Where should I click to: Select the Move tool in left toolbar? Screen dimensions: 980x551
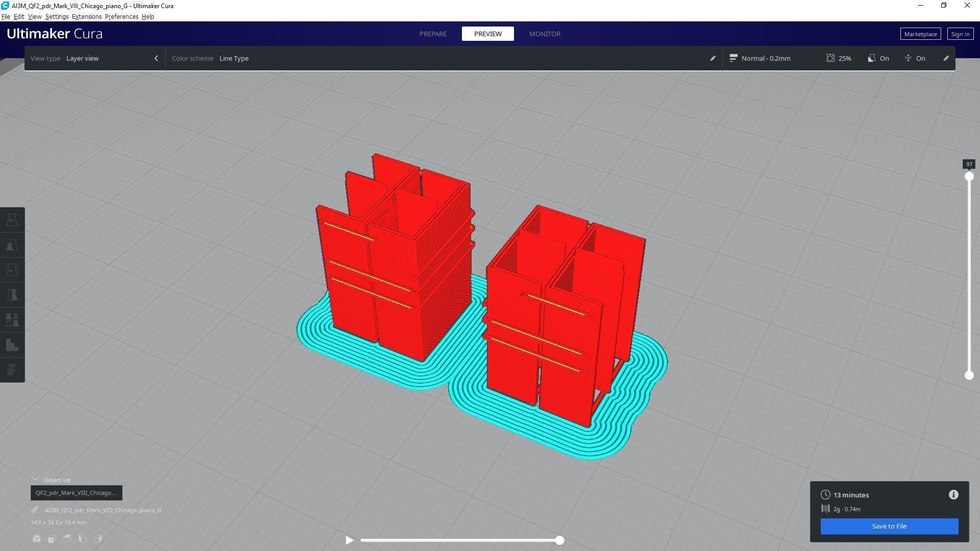point(12,220)
